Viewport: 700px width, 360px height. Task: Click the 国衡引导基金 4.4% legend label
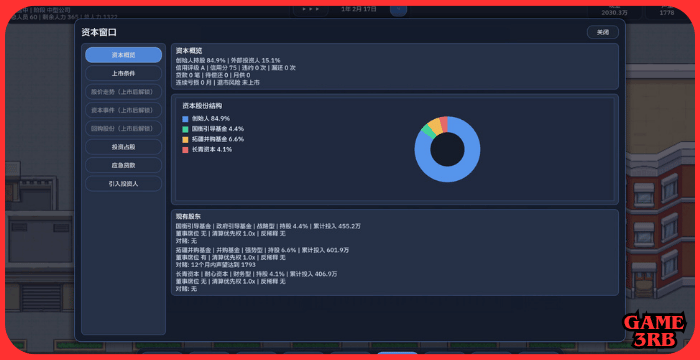point(218,129)
